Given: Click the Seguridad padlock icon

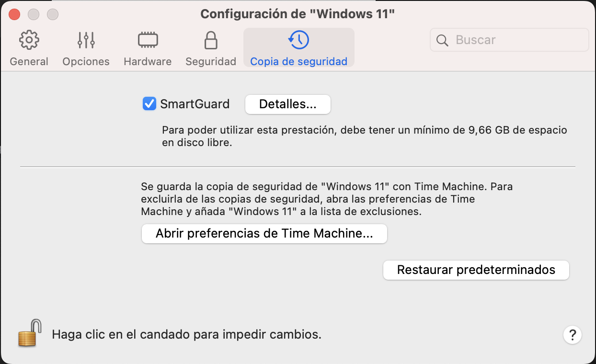Looking at the screenshot, I should pos(210,40).
